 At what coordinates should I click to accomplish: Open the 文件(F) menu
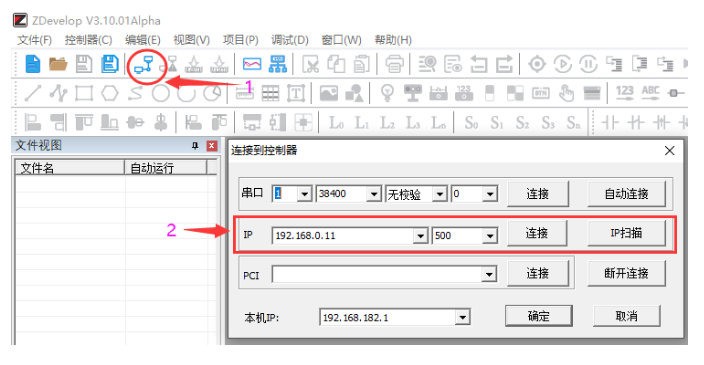coord(35,40)
